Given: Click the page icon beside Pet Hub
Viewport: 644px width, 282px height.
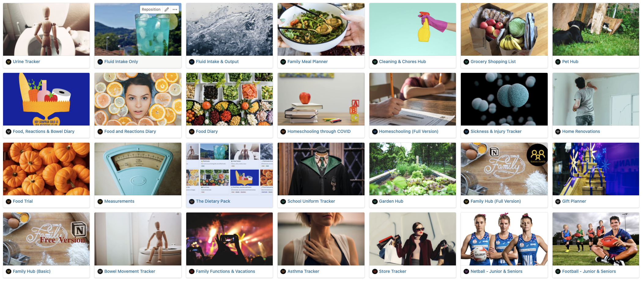Looking at the screenshot, I should 558,62.
